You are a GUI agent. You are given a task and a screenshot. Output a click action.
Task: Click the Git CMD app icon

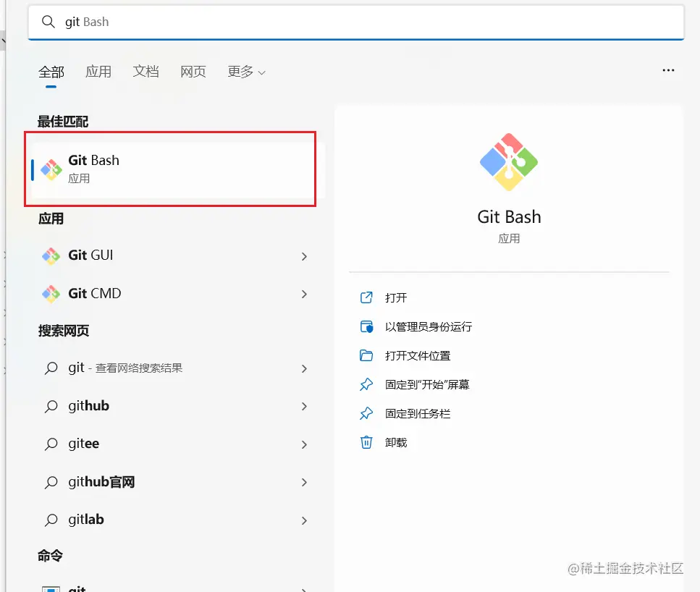click(51, 294)
